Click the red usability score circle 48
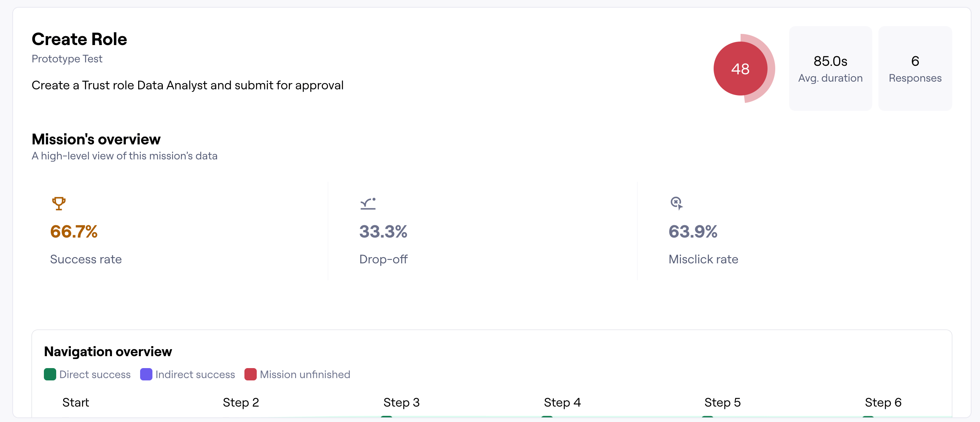The height and width of the screenshot is (422, 980). click(740, 69)
